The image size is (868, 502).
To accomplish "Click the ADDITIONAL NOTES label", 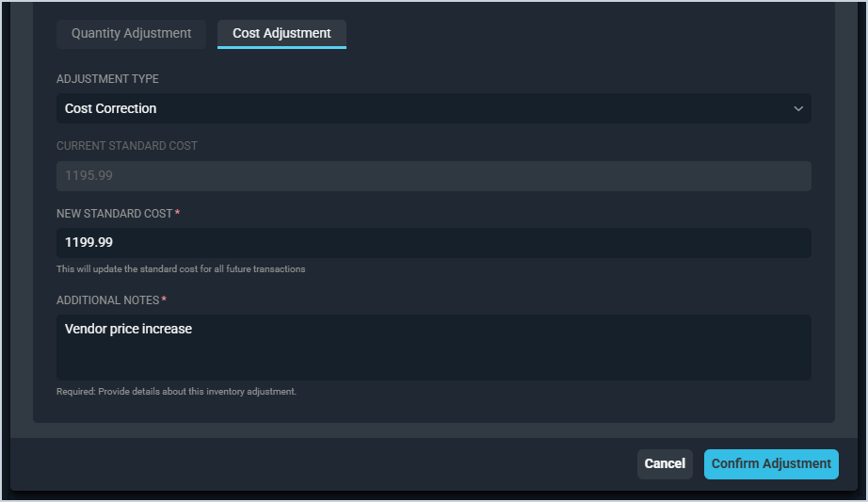I will tap(107, 300).
